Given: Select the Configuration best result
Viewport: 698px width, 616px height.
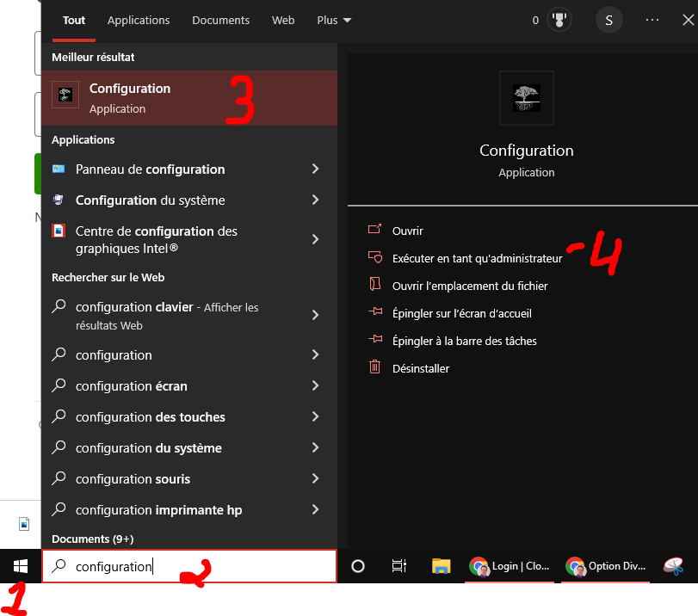Looking at the screenshot, I should [189, 98].
